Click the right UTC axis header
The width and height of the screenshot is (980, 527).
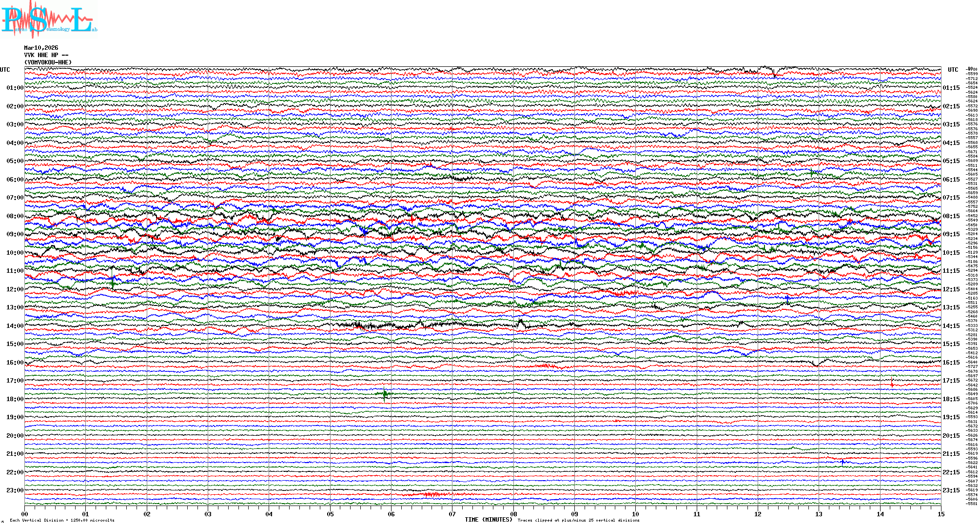click(x=953, y=70)
